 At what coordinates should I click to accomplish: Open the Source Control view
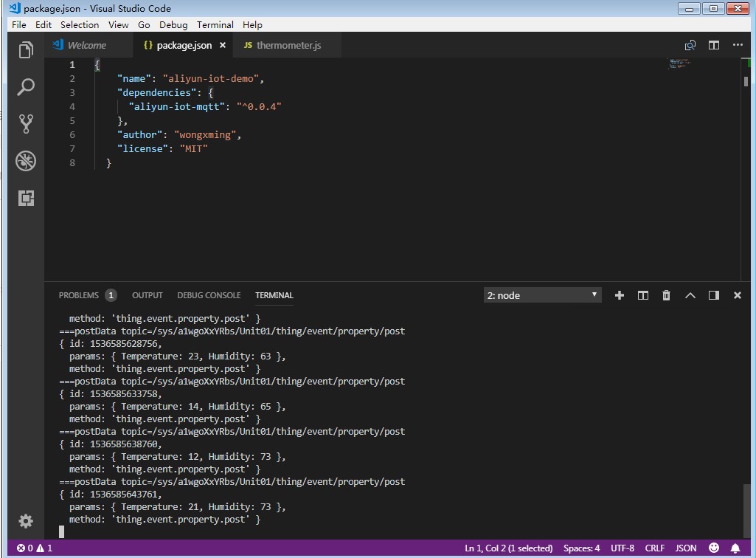click(x=26, y=123)
